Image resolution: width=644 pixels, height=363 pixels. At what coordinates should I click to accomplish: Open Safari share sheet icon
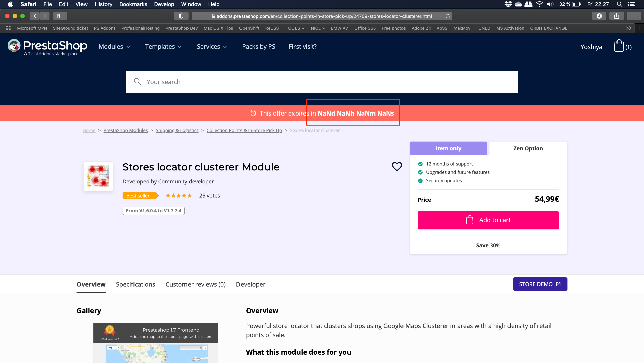pyautogui.click(x=616, y=16)
